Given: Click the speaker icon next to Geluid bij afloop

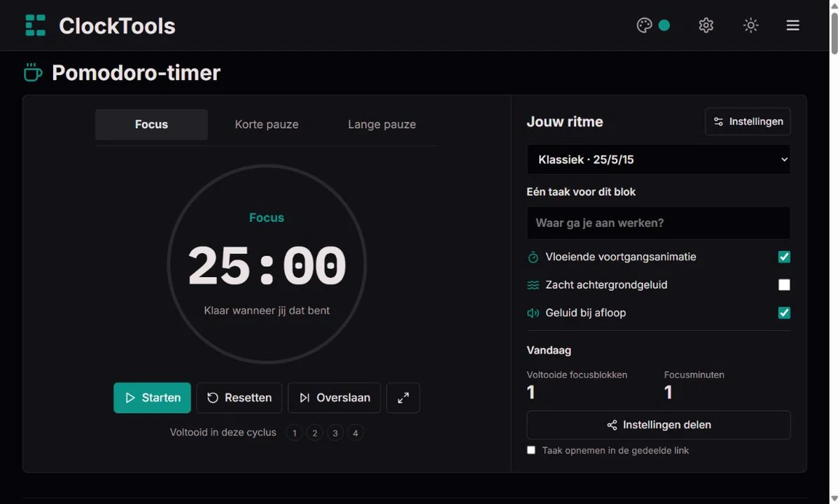Looking at the screenshot, I should (x=533, y=313).
